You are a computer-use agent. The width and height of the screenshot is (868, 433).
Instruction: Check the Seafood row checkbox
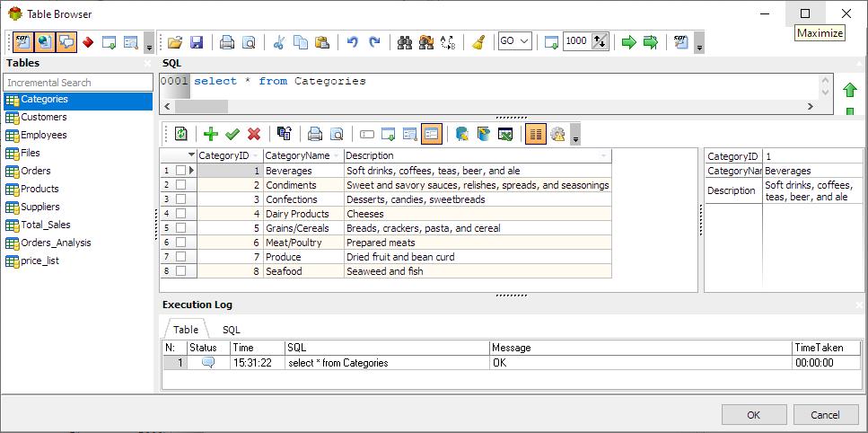point(180,271)
